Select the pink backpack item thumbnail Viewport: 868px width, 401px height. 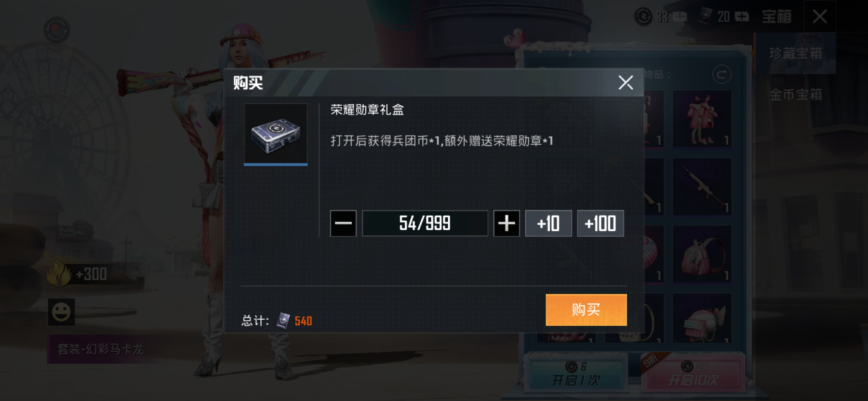[702, 254]
